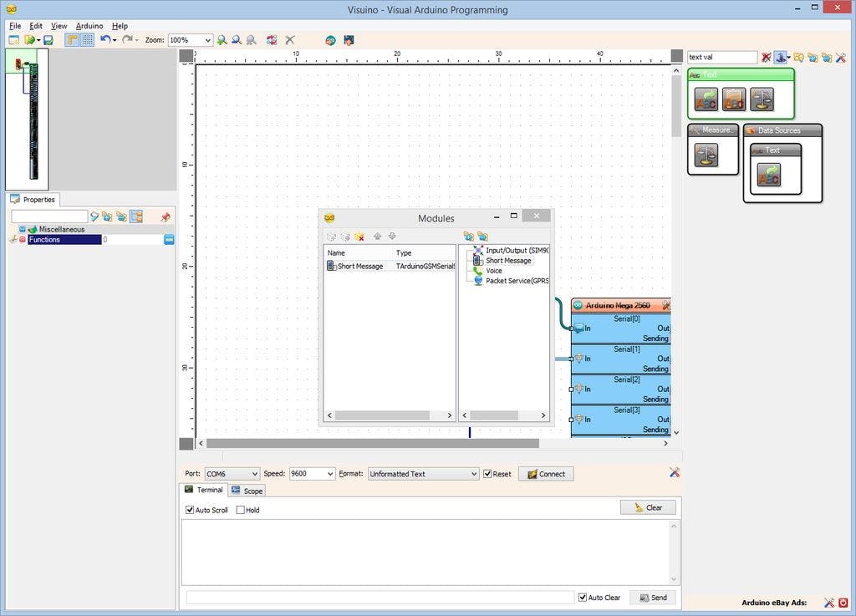Click the Connect button
This screenshot has width=856, height=616.
[545, 474]
